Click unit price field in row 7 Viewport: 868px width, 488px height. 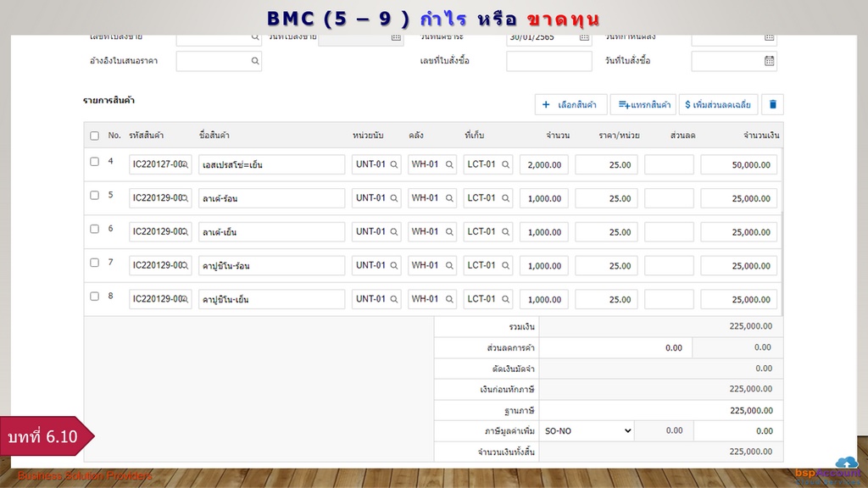[606, 266]
